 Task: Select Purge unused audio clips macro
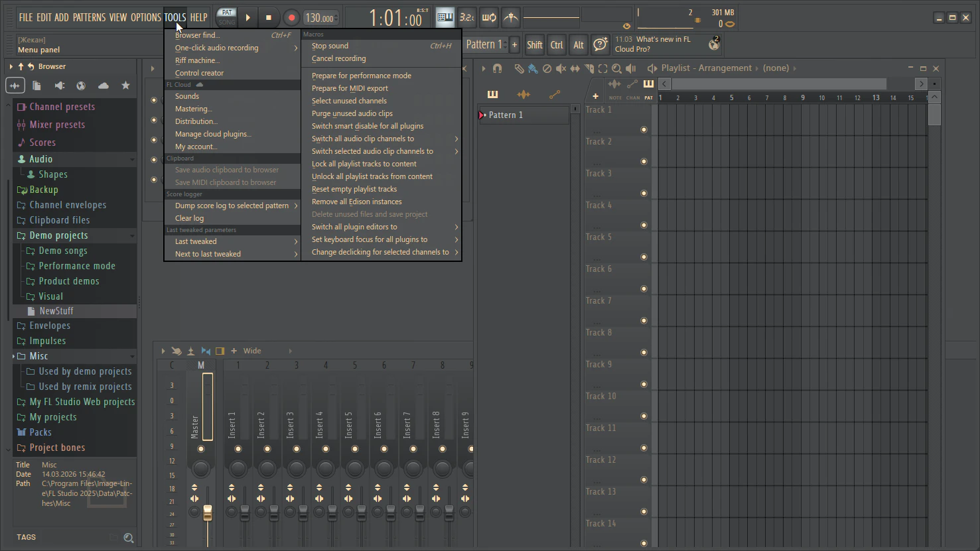(352, 113)
